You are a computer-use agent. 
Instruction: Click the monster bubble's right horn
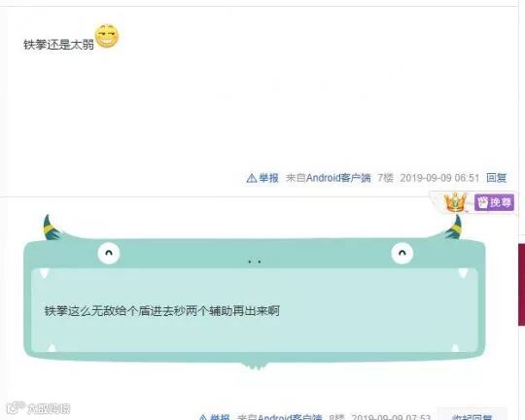pos(454,227)
